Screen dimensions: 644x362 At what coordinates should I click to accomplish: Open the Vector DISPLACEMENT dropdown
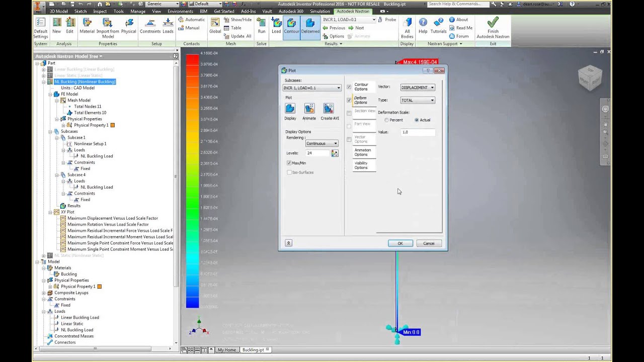pyautogui.click(x=417, y=87)
